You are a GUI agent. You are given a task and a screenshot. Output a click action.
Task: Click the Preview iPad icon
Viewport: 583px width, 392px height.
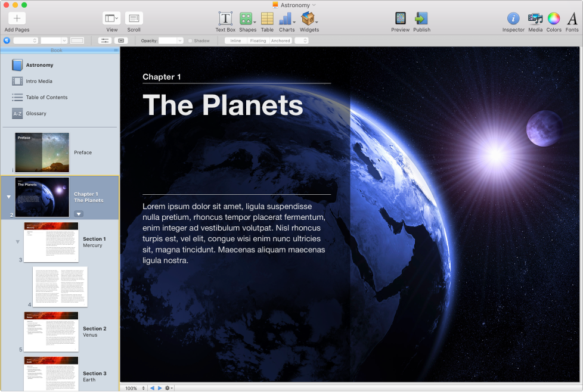point(401,18)
